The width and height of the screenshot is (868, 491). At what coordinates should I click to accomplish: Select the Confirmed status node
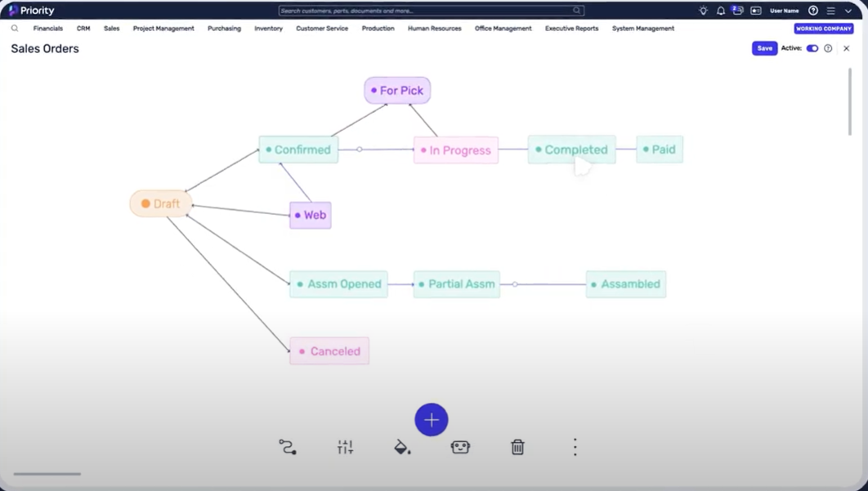(298, 150)
